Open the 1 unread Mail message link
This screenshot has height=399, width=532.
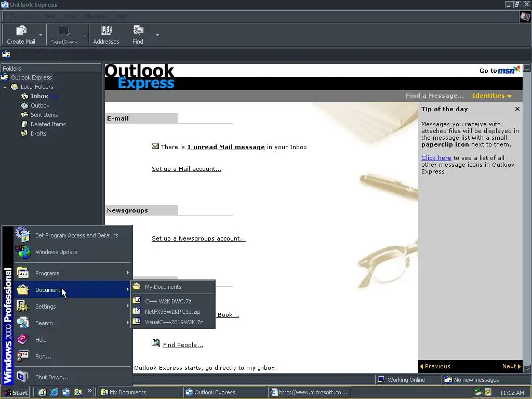(226, 147)
